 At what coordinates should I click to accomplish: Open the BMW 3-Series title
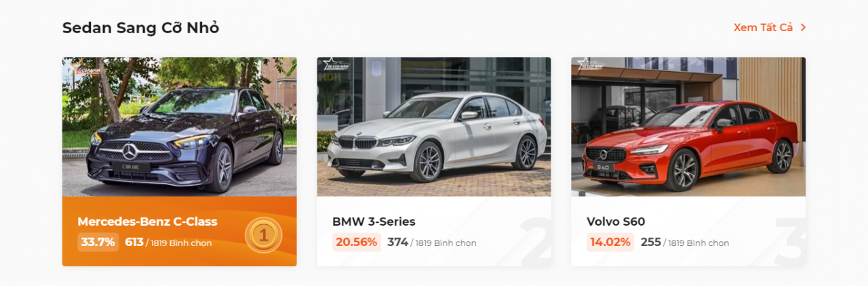[x=374, y=222]
